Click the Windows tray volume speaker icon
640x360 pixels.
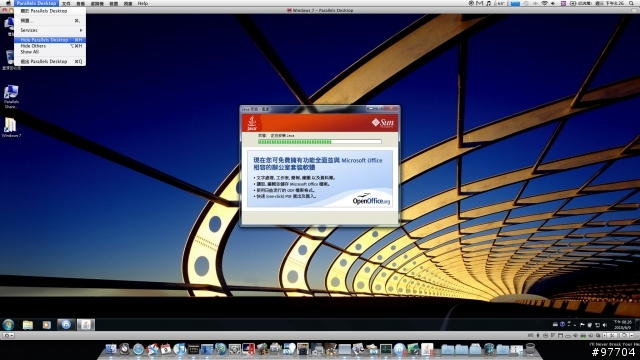(x=604, y=325)
